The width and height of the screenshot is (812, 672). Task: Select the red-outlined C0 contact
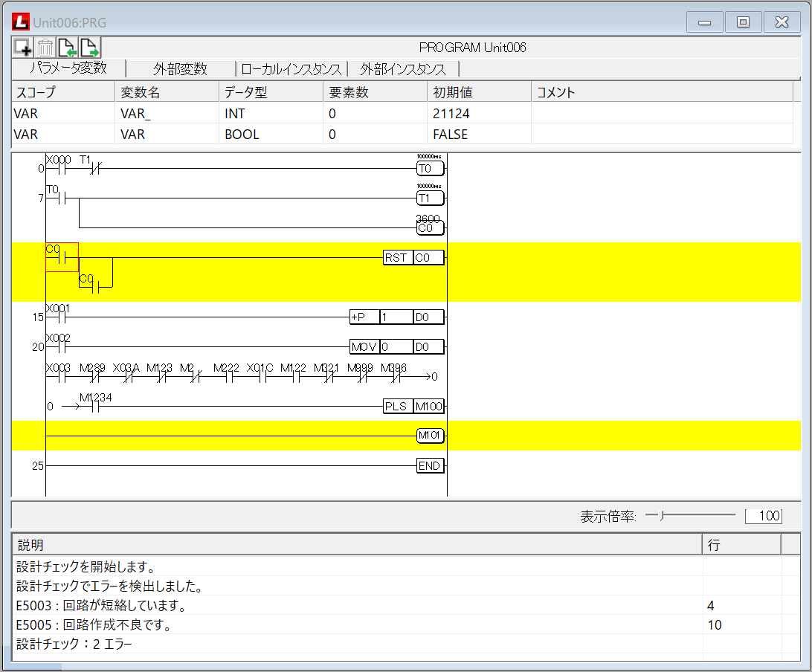(x=62, y=257)
